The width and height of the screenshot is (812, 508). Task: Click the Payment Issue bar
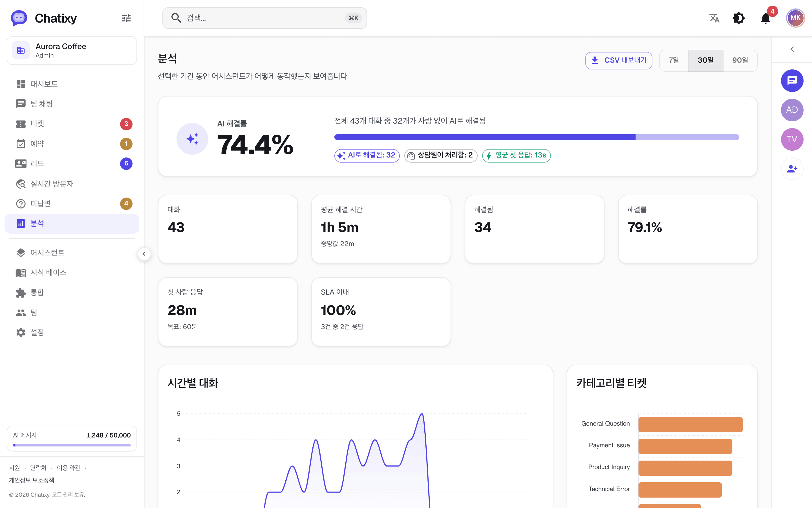pyautogui.click(x=685, y=446)
